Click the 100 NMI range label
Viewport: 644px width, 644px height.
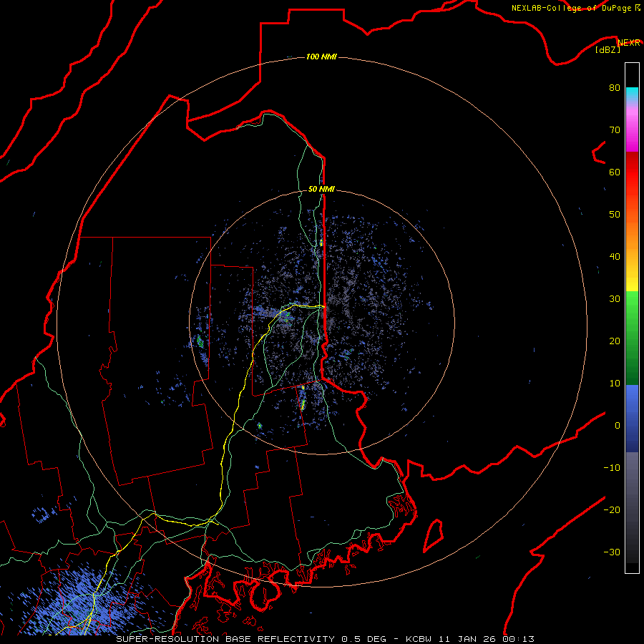coord(321,57)
